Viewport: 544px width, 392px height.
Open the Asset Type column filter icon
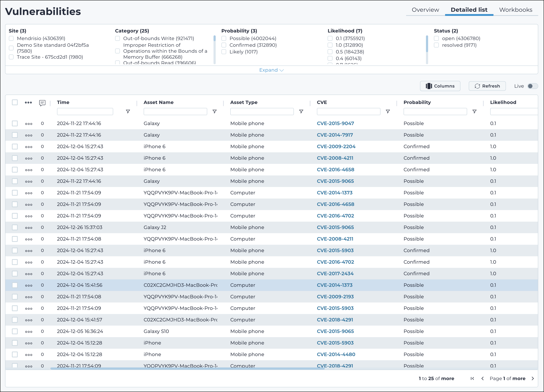(x=301, y=112)
